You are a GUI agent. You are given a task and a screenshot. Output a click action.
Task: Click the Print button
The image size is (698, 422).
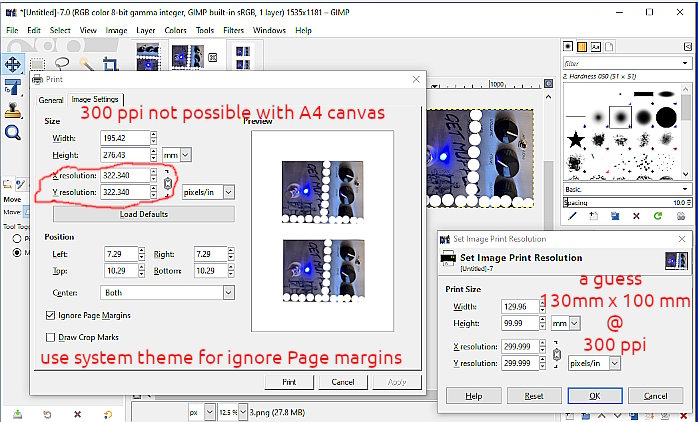coord(289,382)
